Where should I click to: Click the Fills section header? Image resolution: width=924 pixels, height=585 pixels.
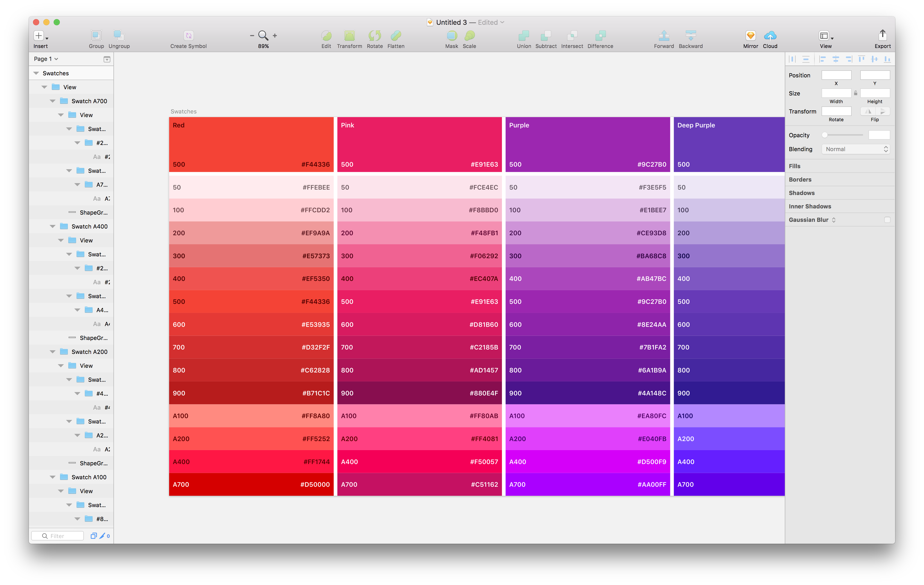pyautogui.click(x=794, y=166)
